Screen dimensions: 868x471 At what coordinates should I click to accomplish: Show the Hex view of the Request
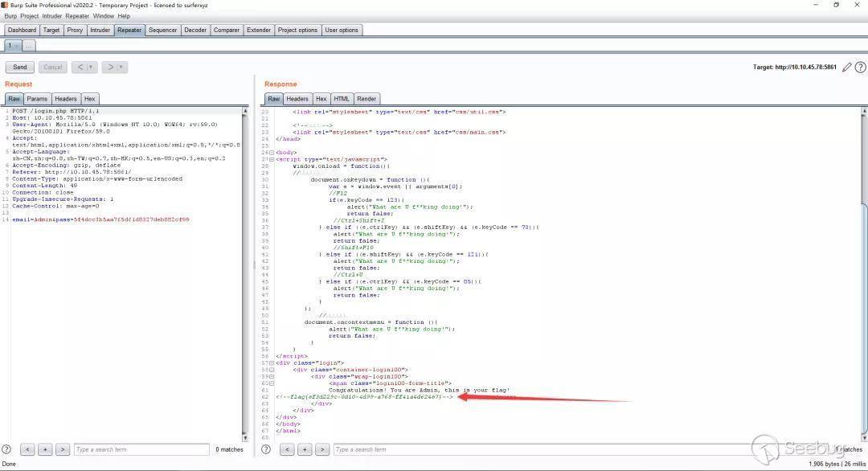pyautogui.click(x=90, y=99)
